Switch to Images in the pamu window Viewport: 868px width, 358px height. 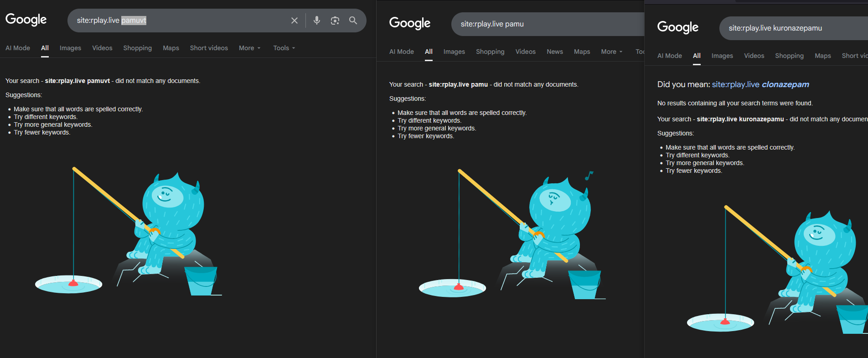[454, 52]
